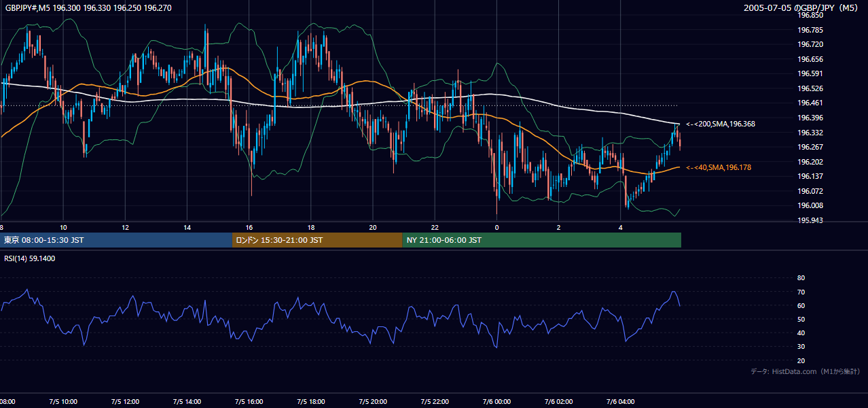
Task: Click the bottom date label 7/5 18:00
Action: tap(310, 402)
